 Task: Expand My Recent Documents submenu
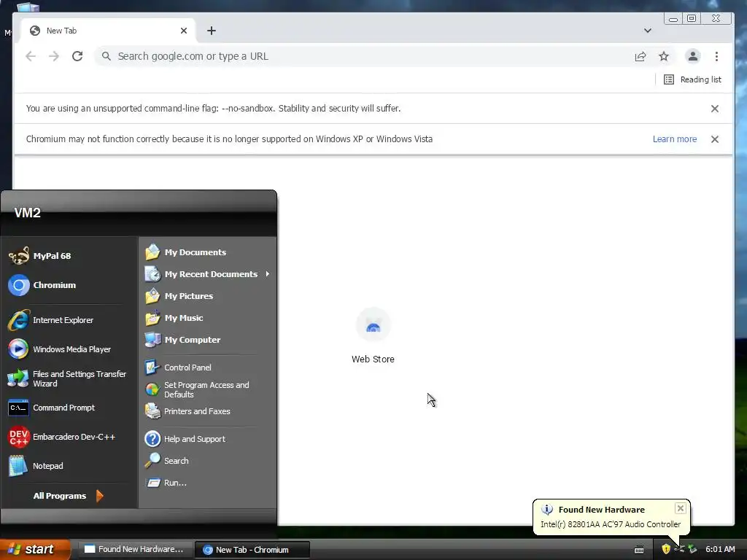(x=207, y=274)
